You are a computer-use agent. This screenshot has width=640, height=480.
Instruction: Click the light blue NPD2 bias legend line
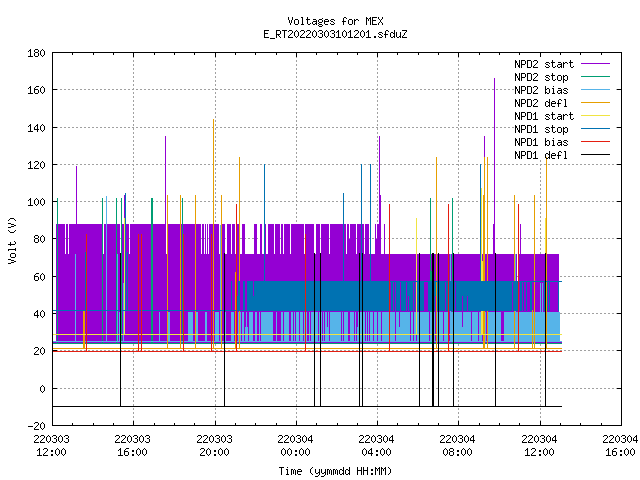point(595,90)
